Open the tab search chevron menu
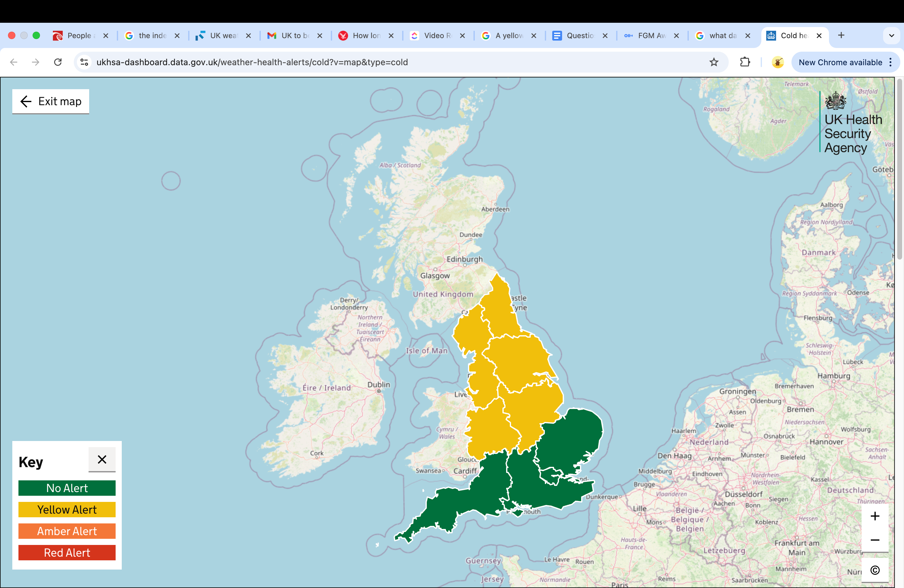 [x=891, y=35]
